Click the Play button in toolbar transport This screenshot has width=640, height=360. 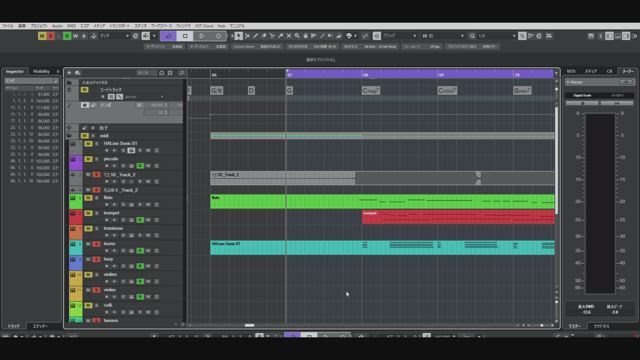(202, 36)
